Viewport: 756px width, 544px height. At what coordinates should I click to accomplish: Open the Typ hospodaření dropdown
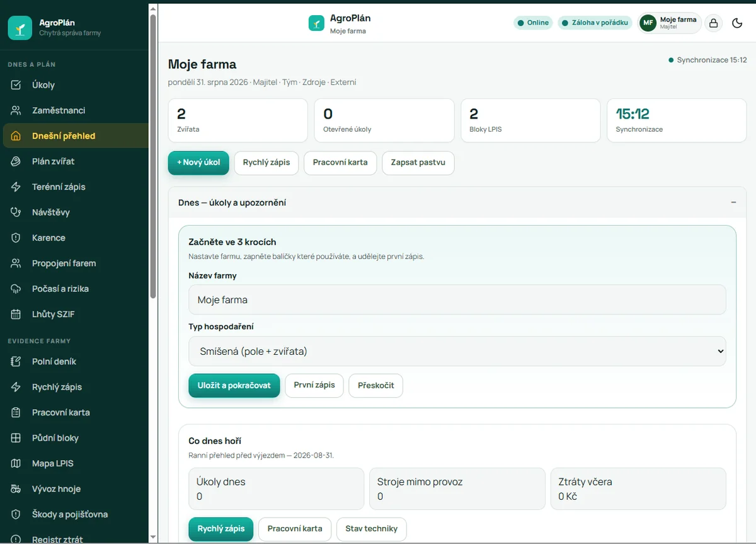[x=457, y=351]
